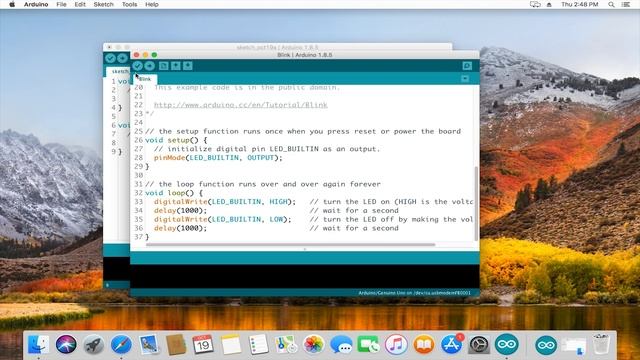The height and width of the screenshot is (360, 640).
Task: Click the "pinMode(LED_BUILTIN, OUTPUT);" line
Action: [x=218, y=158]
